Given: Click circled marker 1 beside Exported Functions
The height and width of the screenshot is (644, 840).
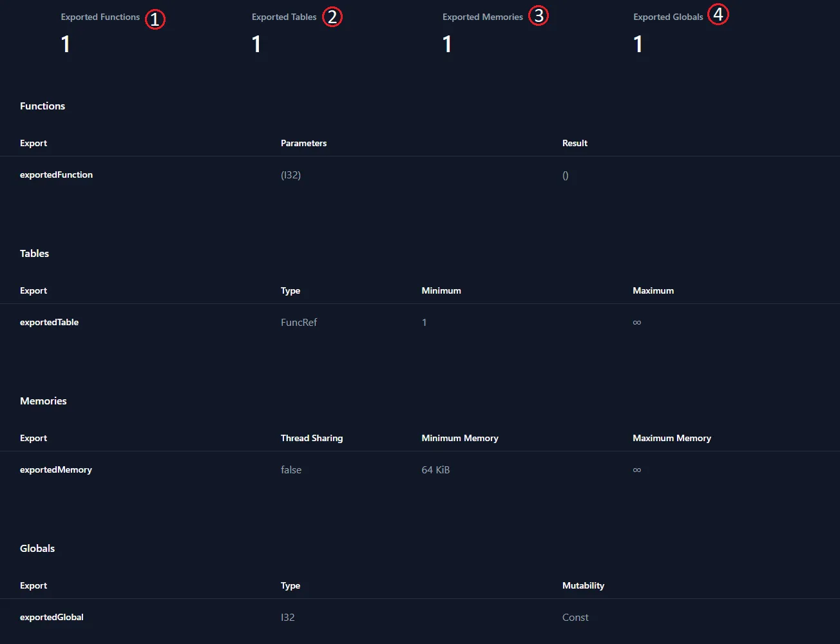Looking at the screenshot, I should click(x=155, y=19).
